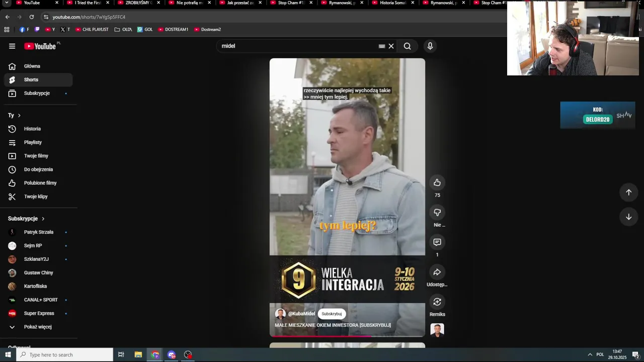The height and width of the screenshot is (362, 644).
Task: Start voice search with the microphone
Action: (430, 46)
